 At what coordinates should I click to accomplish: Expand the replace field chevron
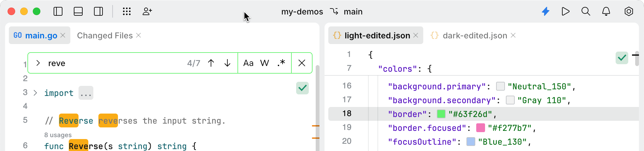coord(38,63)
